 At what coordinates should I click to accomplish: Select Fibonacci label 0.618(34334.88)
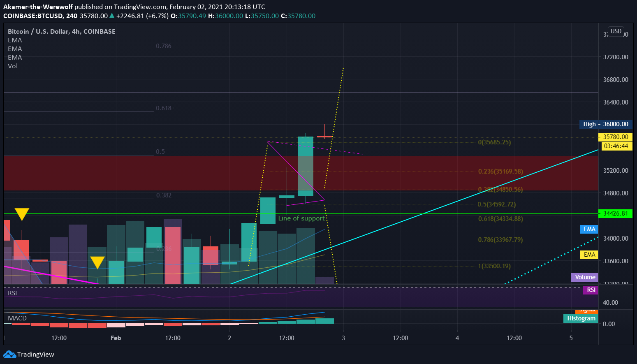500,218
